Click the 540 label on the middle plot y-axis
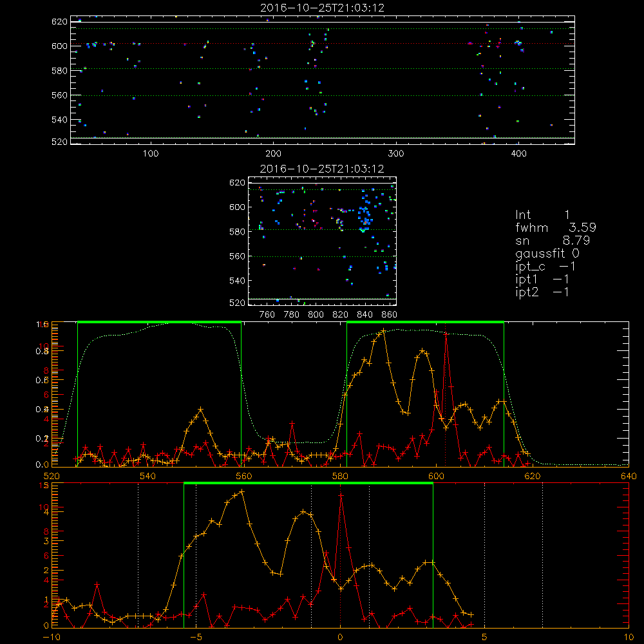Viewport: 644px width, 644px height. coord(237,281)
